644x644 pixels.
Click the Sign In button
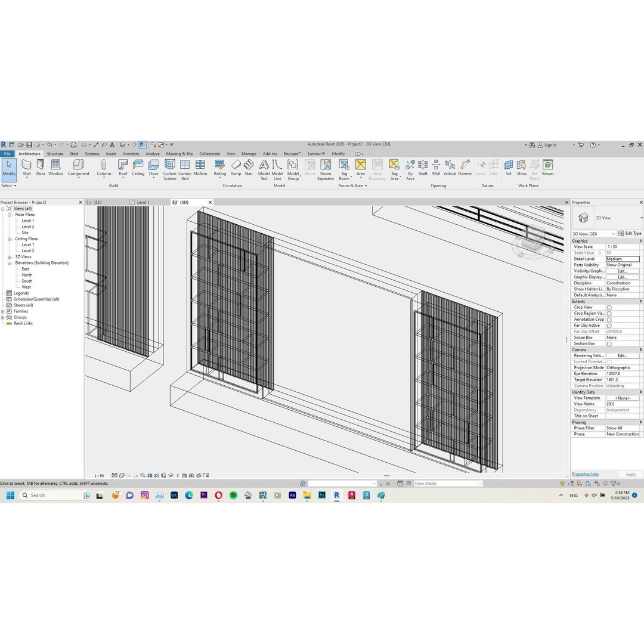547,145
